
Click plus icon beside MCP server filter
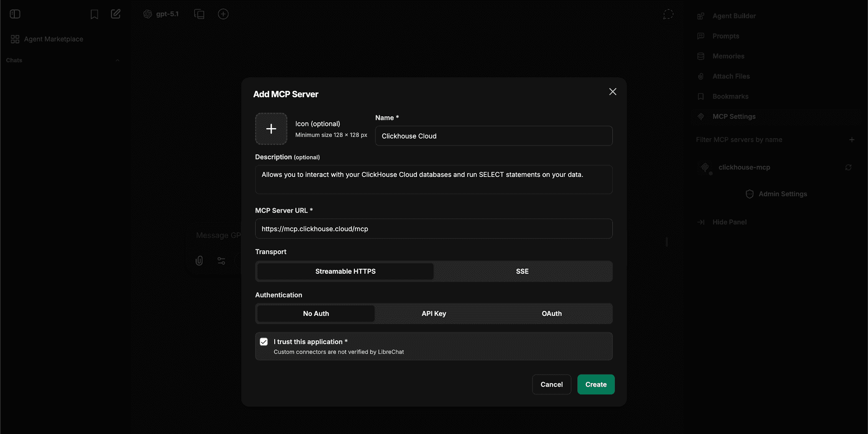852,140
